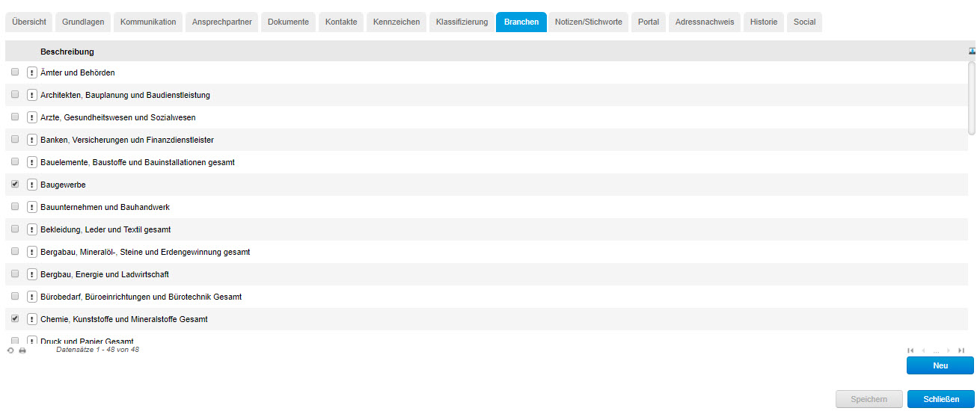Open the Klassifizierung tab
Viewport: 980px width, 411px height.
tap(462, 22)
